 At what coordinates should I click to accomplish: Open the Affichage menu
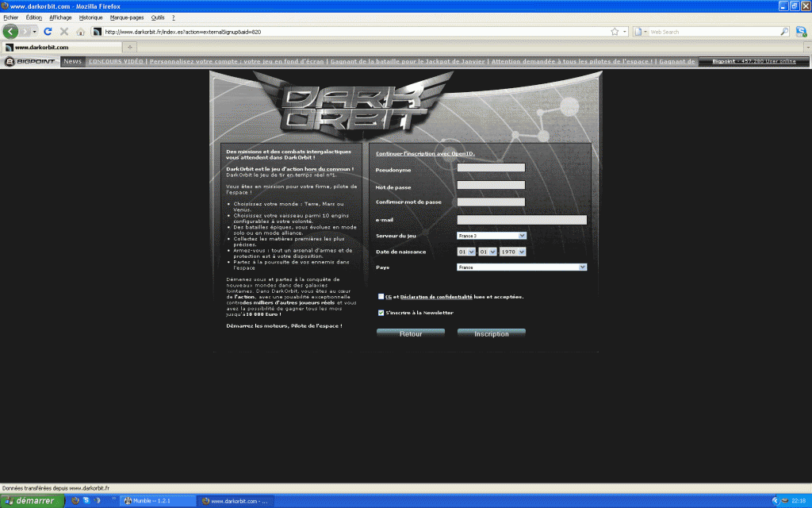point(60,17)
